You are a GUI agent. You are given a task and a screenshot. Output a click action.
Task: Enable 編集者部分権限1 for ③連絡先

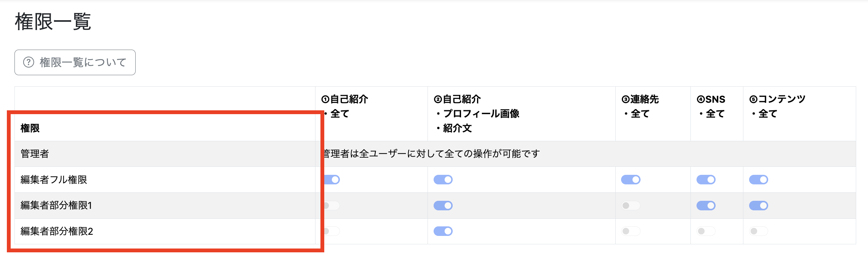631,205
